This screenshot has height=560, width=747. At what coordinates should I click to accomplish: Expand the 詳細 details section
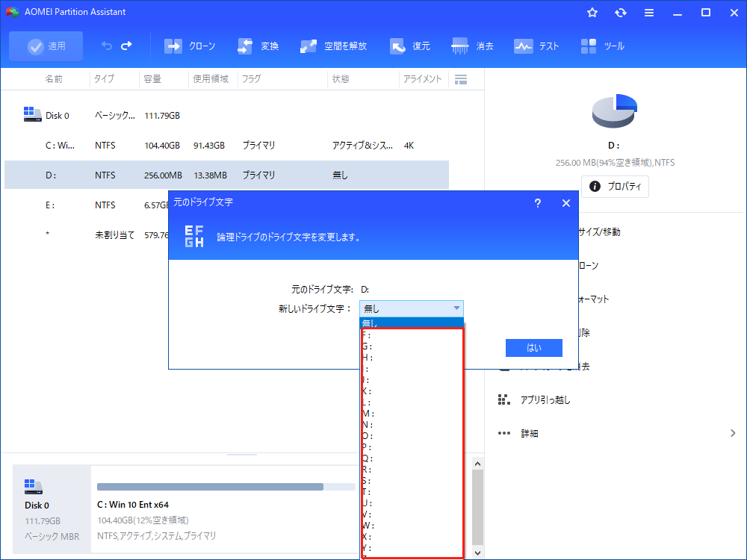click(617, 433)
